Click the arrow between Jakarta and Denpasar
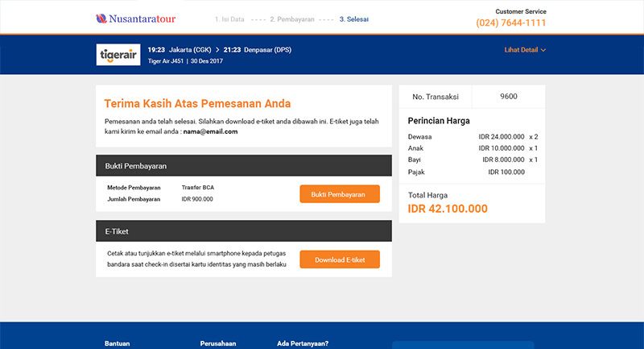Viewport: 644px width, 349px height. click(217, 50)
